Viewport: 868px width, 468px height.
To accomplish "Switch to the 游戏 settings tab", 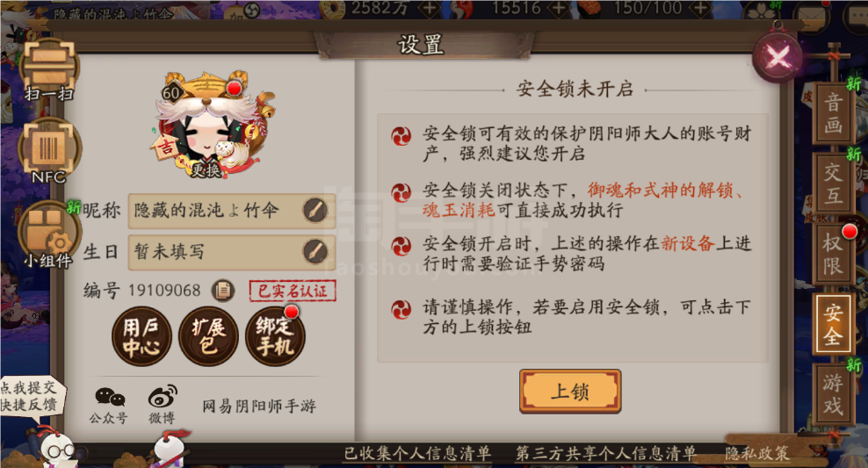I will 833,394.
